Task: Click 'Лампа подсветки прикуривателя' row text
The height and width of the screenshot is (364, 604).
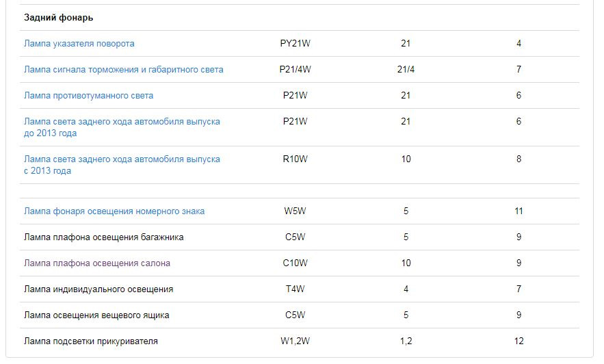Action: pyautogui.click(x=90, y=341)
